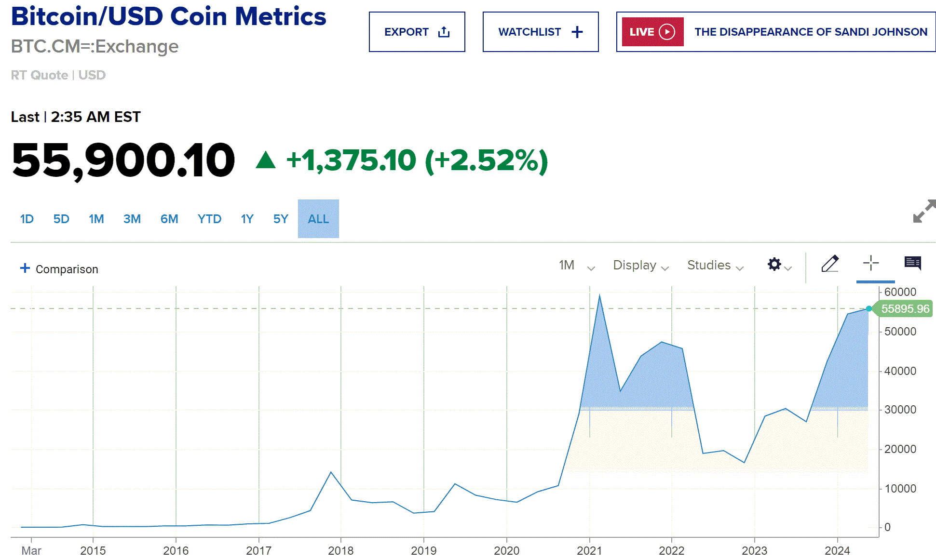This screenshot has width=936, height=560.
Task: Click the export share icon
Action: [444, 32]
